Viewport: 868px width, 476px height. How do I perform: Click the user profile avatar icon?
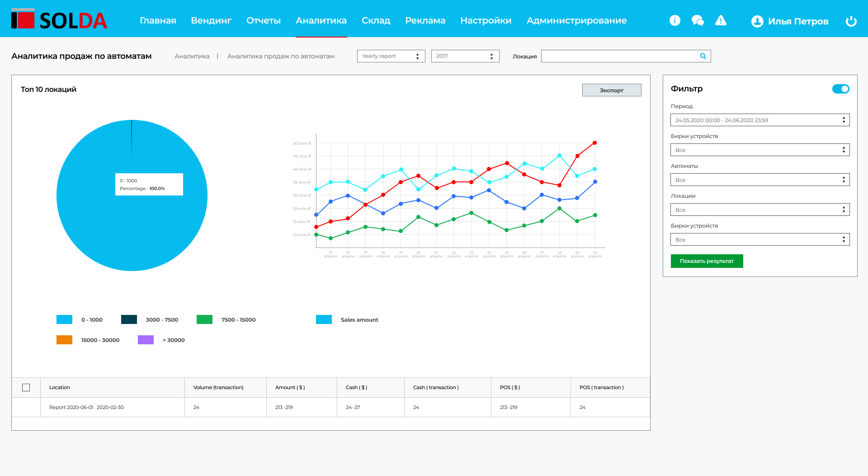(757, 21)
